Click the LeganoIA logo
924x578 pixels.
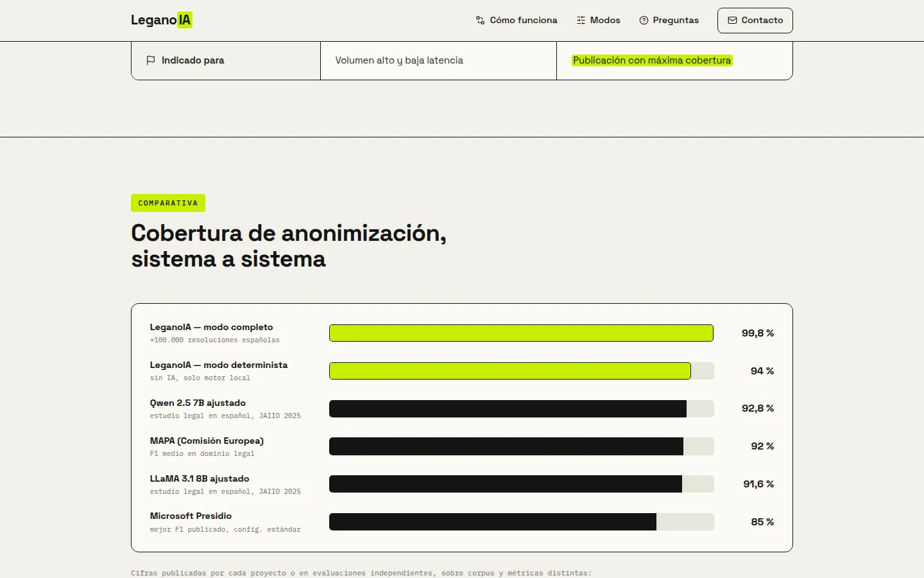coord(162,20)
